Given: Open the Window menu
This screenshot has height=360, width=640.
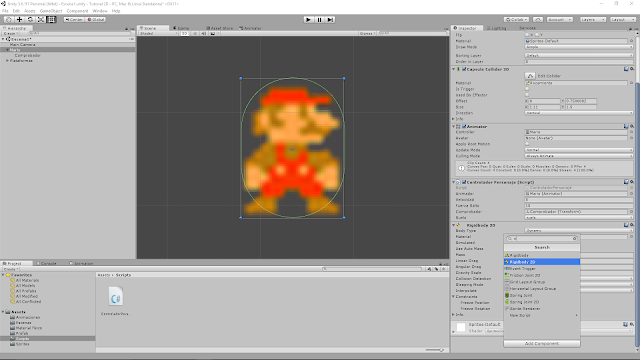Looking at the screenshot, I should [100, 11].
